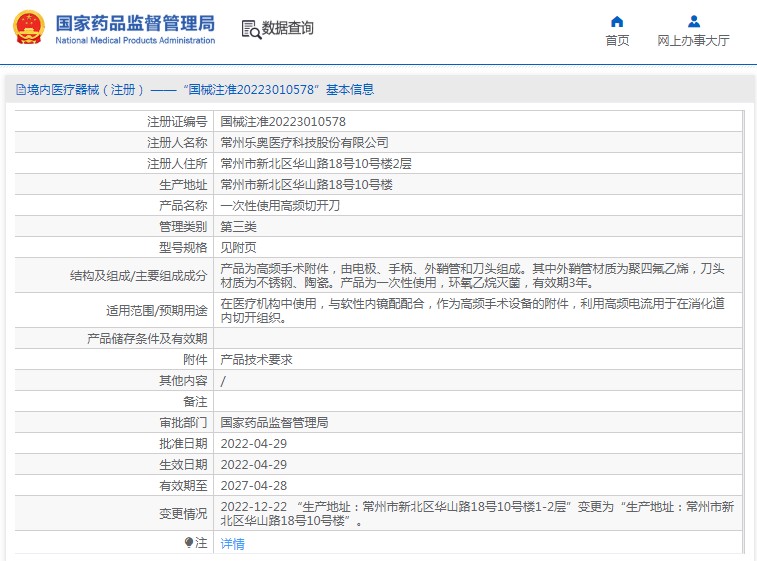757x561 pixels.
Task: Click the 2022-12-22 change record text
Action: point(477,514)
